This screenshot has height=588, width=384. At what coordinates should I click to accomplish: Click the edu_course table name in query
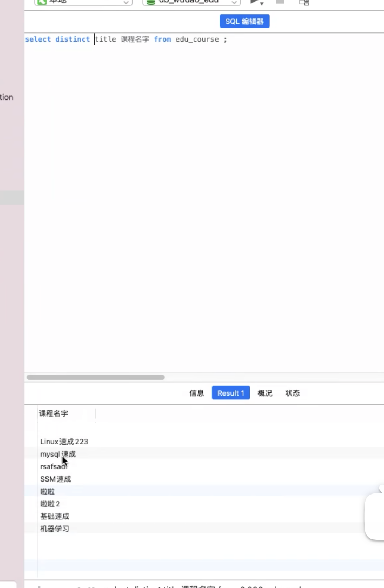click(x=197, y=39)
